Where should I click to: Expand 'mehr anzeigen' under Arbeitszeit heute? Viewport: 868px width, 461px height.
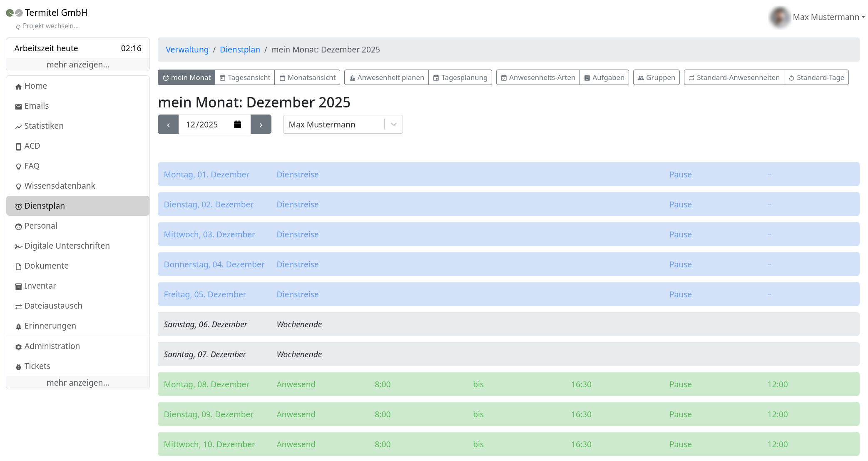pyautogui.click(x=78, y=65)
